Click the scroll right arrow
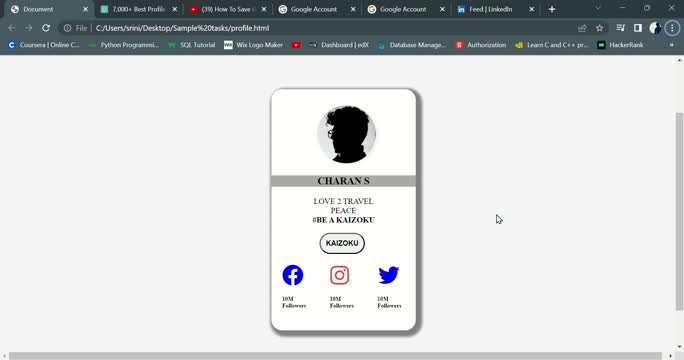Screen dimensions: 684x360 [670, 356]
